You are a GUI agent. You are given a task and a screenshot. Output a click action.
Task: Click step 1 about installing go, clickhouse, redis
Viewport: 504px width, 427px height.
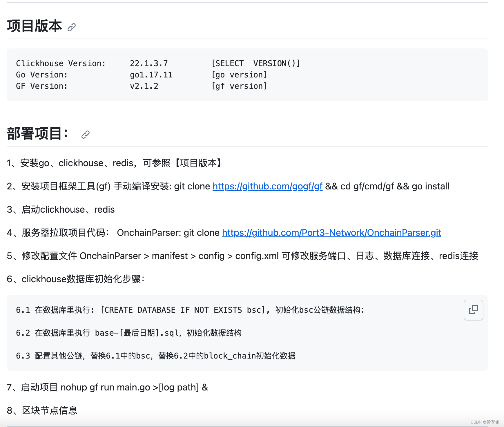click(x=115, y=163)
